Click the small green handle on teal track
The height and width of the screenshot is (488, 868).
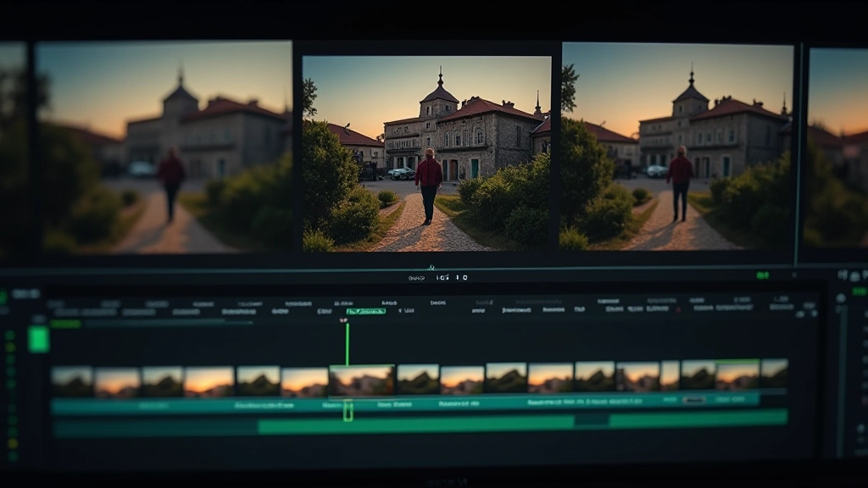click(x=348, y=411)
